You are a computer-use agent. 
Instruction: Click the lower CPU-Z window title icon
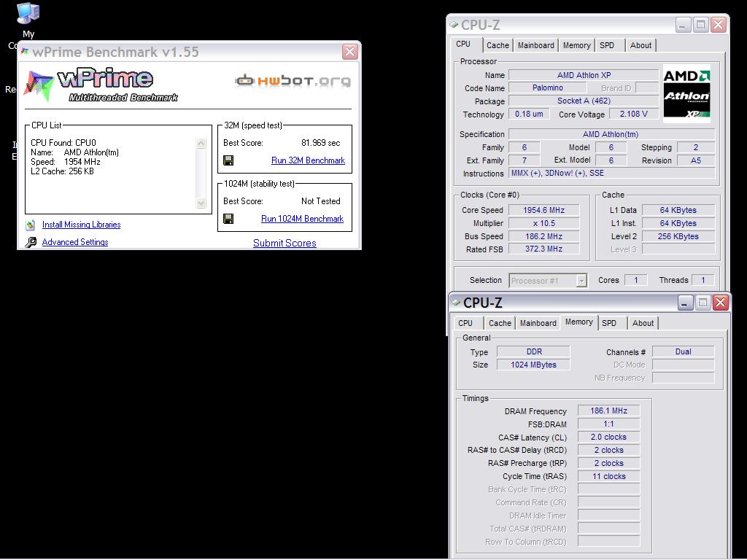(x=456, y=302)
